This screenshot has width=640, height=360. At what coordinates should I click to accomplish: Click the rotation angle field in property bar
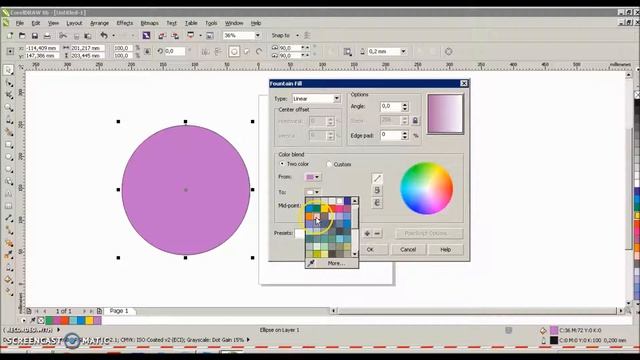175,51
